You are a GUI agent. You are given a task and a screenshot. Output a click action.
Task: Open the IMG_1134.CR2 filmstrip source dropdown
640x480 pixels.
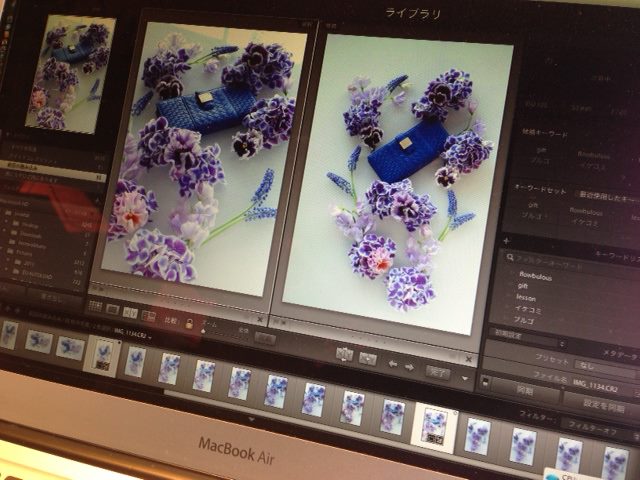click(x=133, y=336)
